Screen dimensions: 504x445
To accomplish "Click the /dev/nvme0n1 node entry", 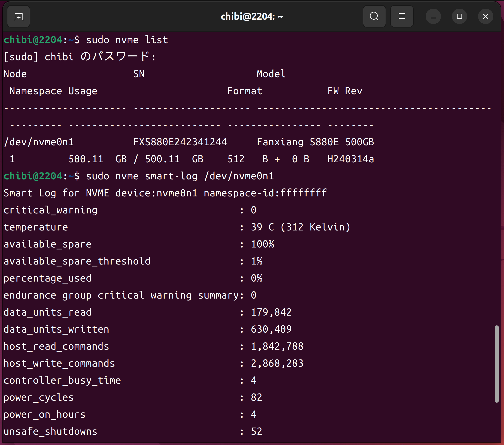I will pos(39,142).
